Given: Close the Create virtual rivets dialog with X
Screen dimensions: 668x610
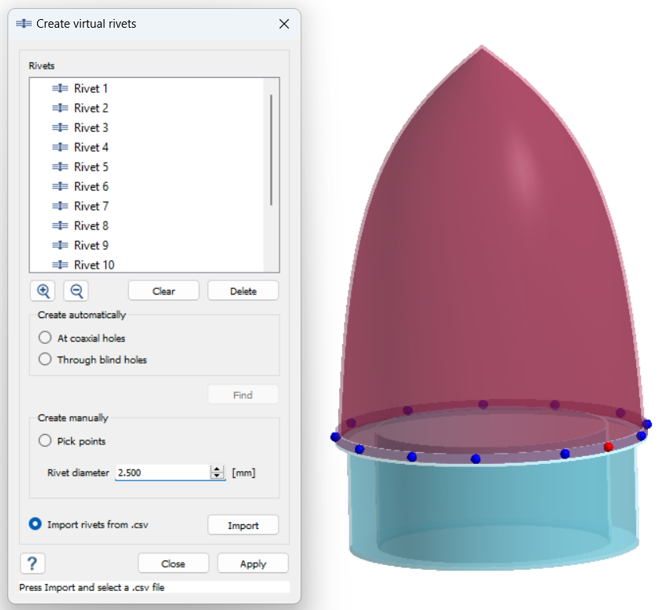Looking at the screenshot, I should coord(285,23).
